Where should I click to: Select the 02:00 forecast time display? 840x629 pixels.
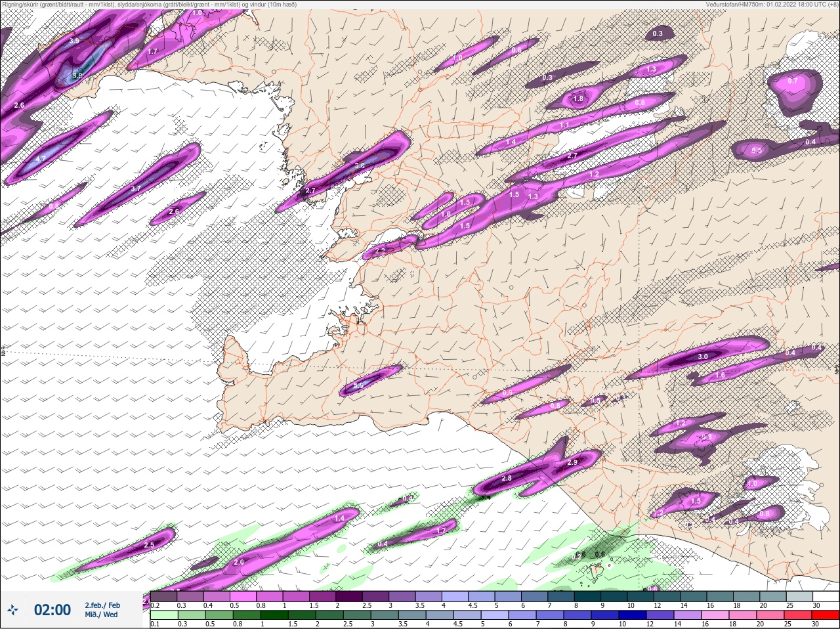pyautogui.click(x=52, y=610)
